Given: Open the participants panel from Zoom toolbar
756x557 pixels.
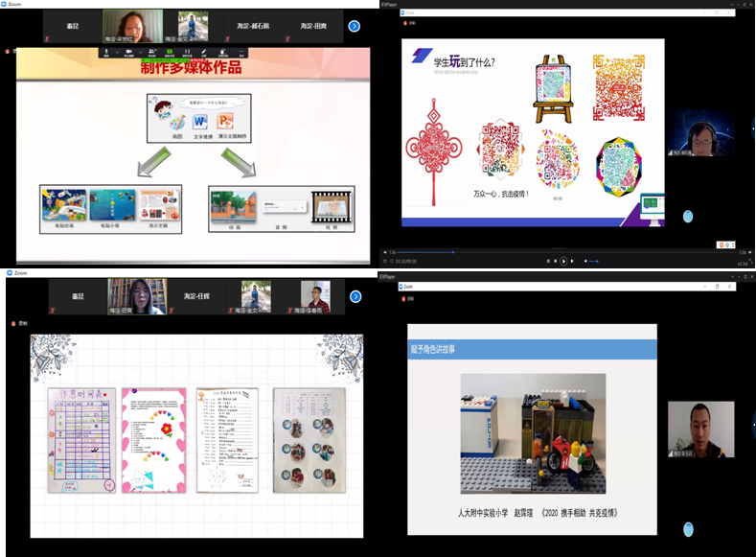Looking at the screenshot, I should tap(152, 51).
